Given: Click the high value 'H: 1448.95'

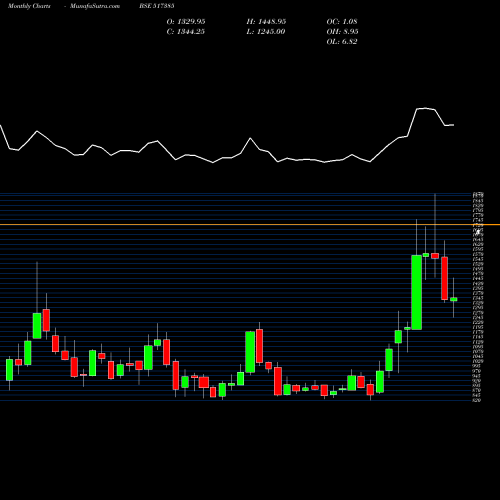Looking at the screenshot, I should (x=266, y=22).
